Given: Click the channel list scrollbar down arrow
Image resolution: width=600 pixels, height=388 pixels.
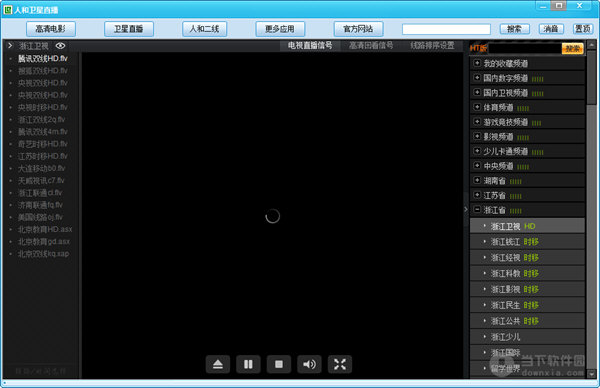Looking at the screenshot, I should click(x=592, y=374).
